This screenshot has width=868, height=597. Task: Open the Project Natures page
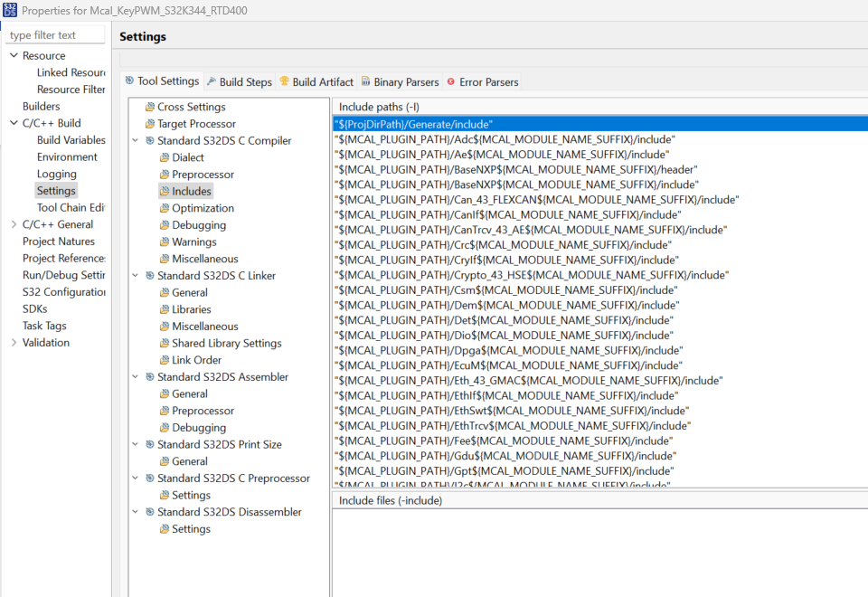click(x=59, y=242)
